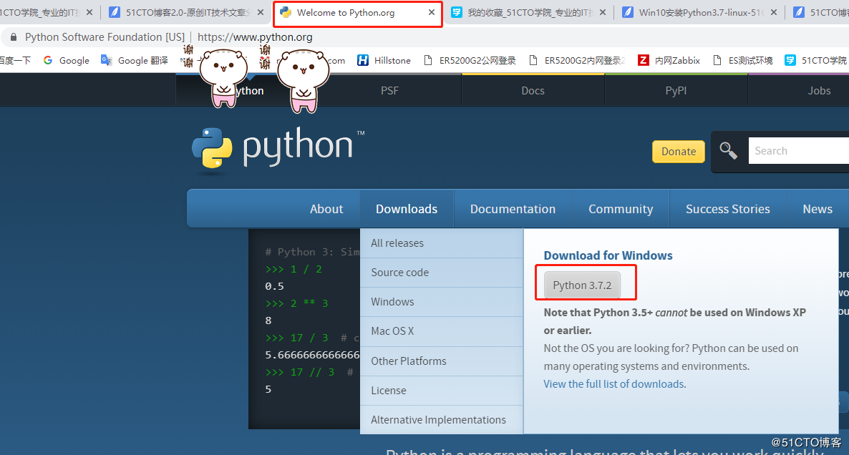
Task: Open the ER5200G2公网登录 bookmark
Action: (x=470, y=61)
